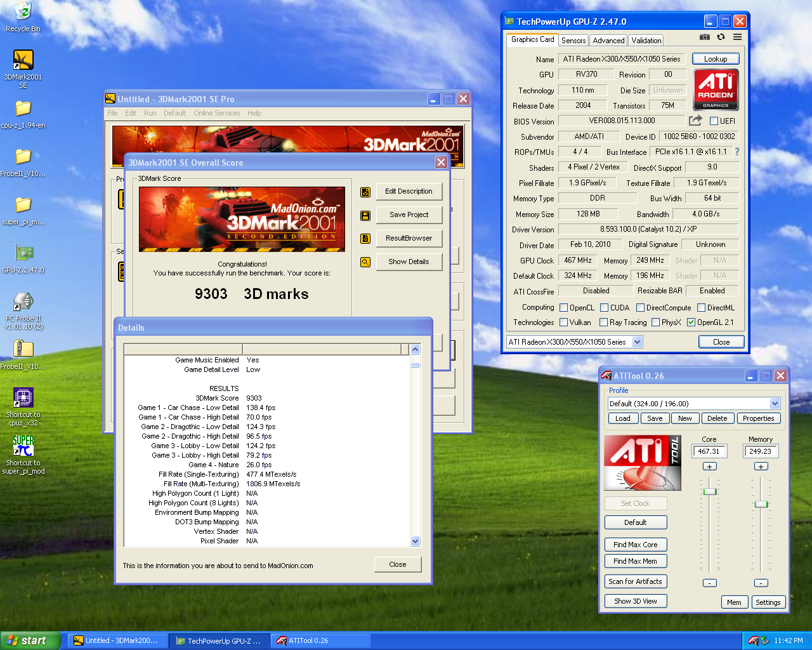Viewport: 812px width, 650px height.
Task: Click the minus button below Memory slider
Action: click(x=761, y=583)
